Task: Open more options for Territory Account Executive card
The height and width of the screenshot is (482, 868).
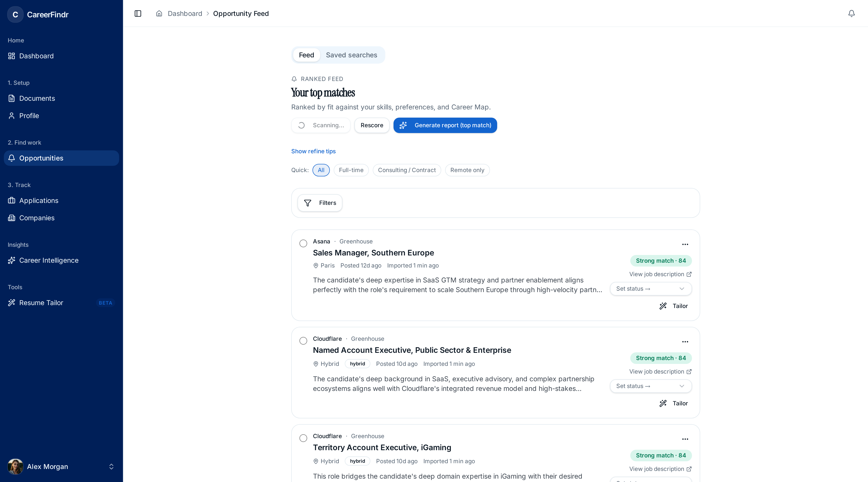Action: (685, 439)
